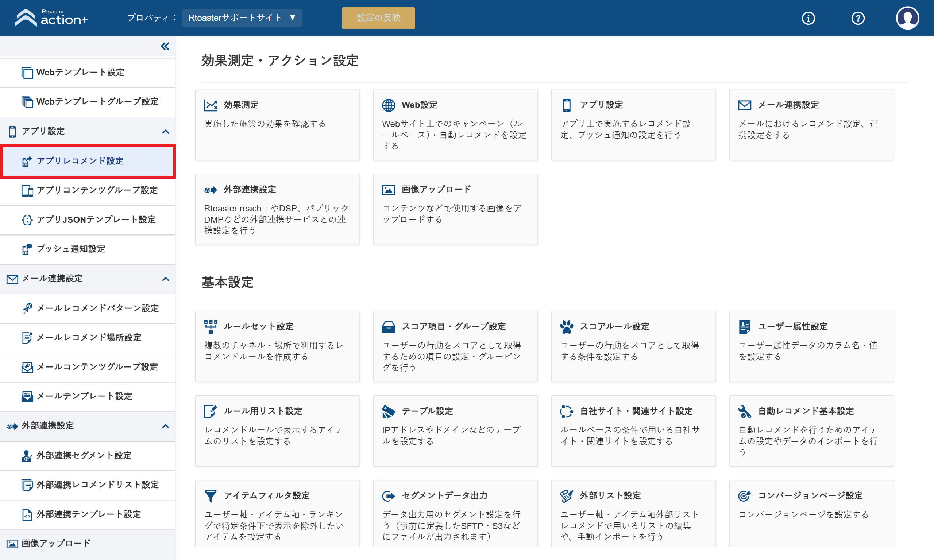Click the ユーザー属性設定 card icon
Viewport: 934px width, 560px height.
(745, 327)
